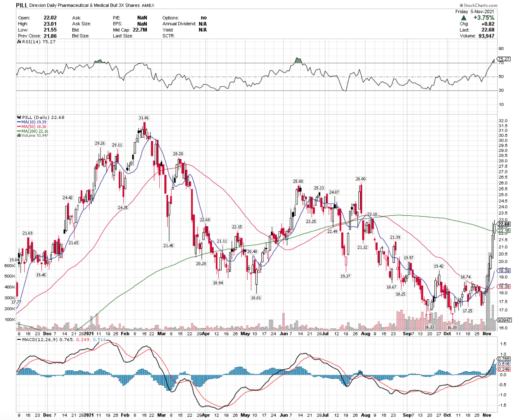Image resolution: width=516 pixels, height=420 pixels.
Task: Click the Open 22.02 value
Action: (x=50, y=18)
